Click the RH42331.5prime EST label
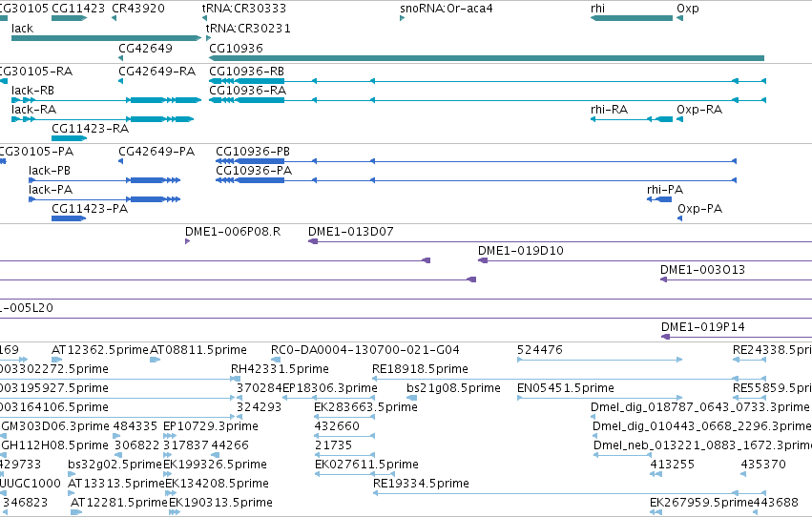Image resolution: width=812 pixels, height=517 pixels. tap(280, 369)
